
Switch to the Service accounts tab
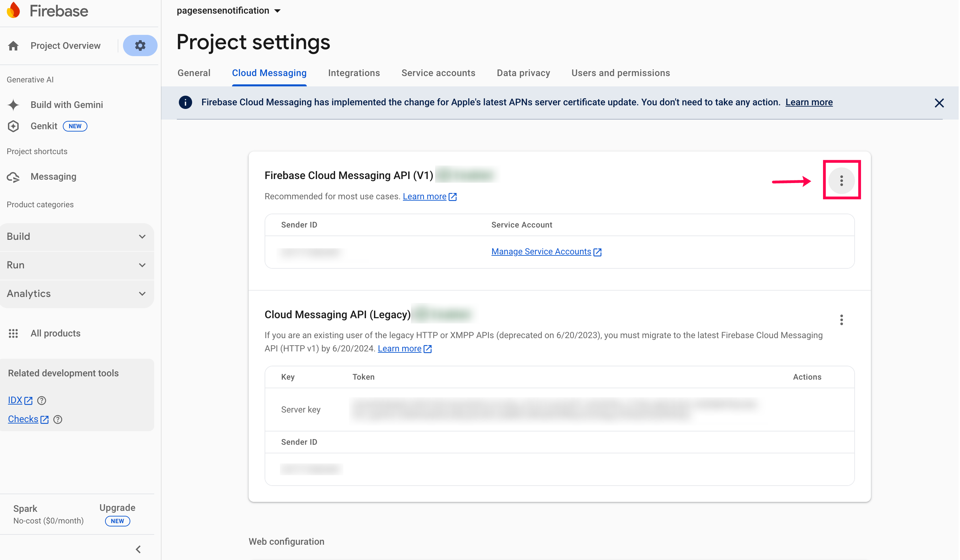(x=438, y=73)
